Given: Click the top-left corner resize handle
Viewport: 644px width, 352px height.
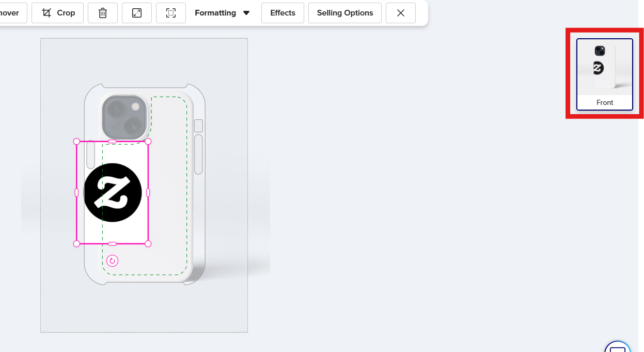Looking at the screenshot, I should tap(76, 141).
